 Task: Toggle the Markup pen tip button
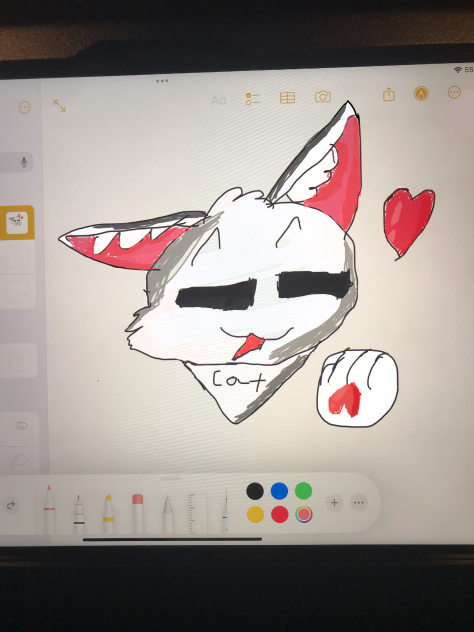pos(421,94)
